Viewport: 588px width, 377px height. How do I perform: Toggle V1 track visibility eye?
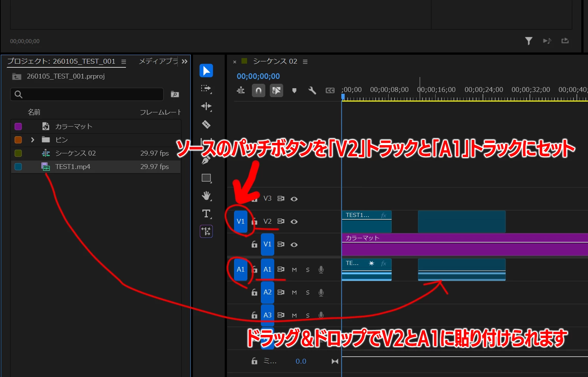294,245
